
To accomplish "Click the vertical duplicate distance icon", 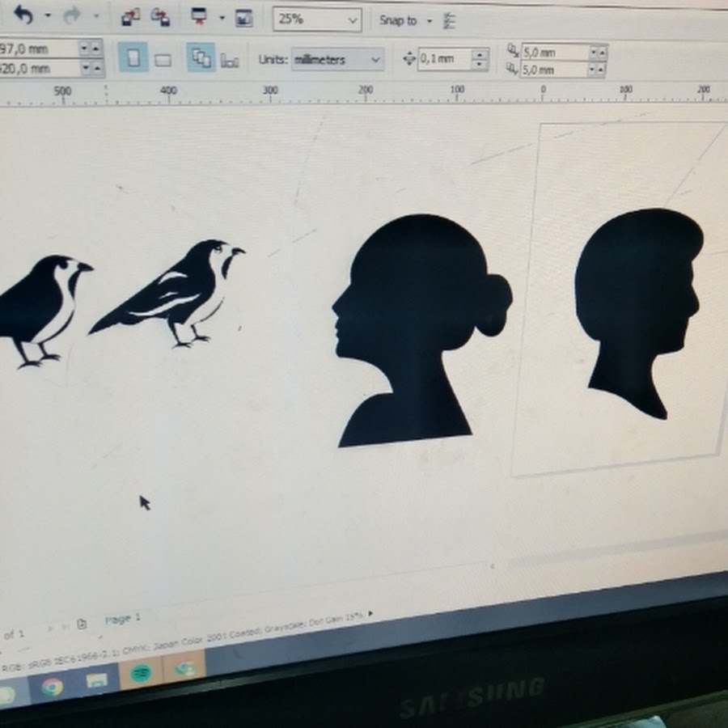I will pos(511,70).
